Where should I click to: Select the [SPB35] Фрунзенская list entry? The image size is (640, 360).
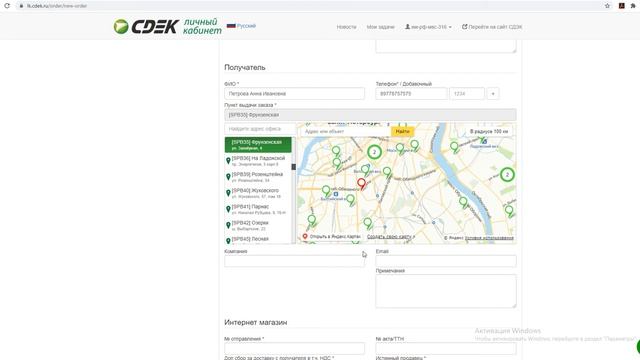[258, 145]
